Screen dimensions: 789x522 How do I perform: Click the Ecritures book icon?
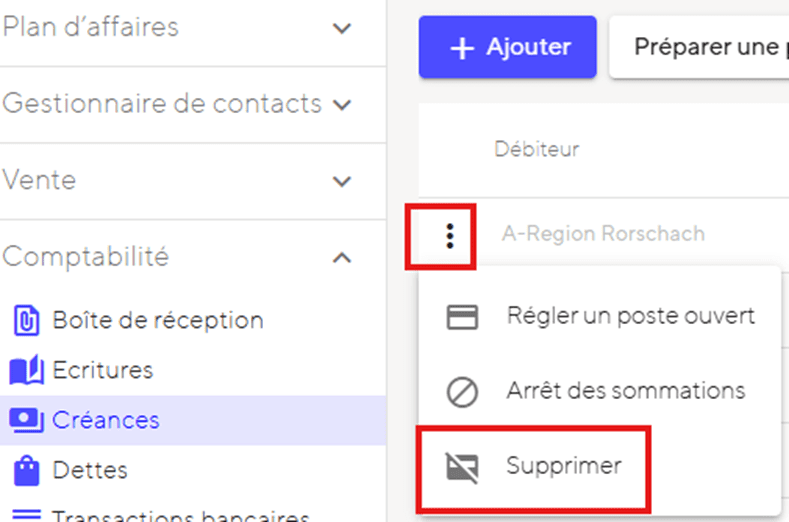pos(26,371)
